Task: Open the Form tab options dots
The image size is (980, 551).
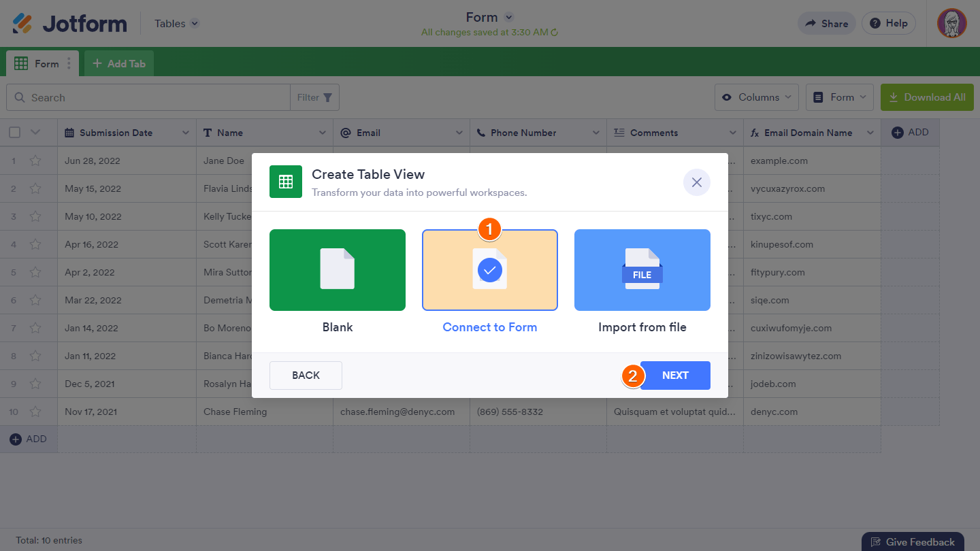Action: coord(69,63)
